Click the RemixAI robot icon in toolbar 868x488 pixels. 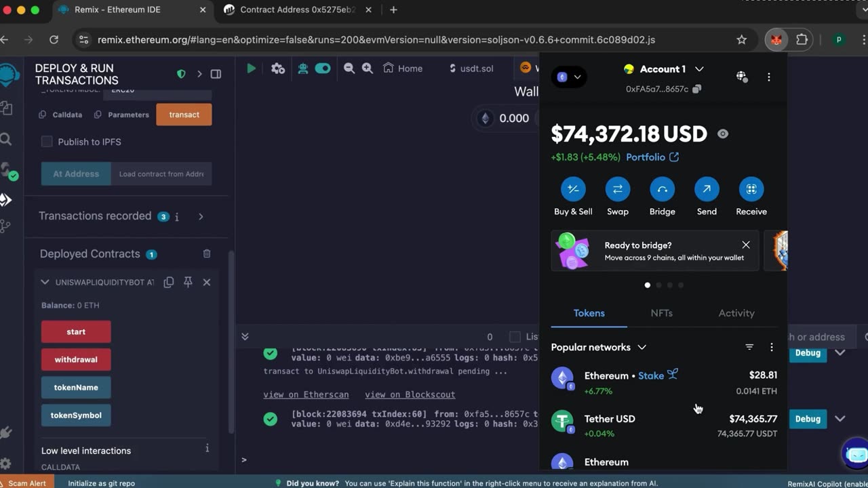coord(302,68)
